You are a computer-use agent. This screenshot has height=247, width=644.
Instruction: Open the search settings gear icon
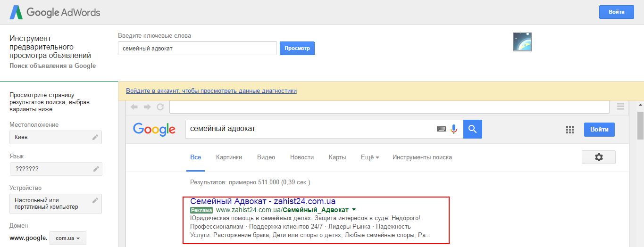point(599,157)
